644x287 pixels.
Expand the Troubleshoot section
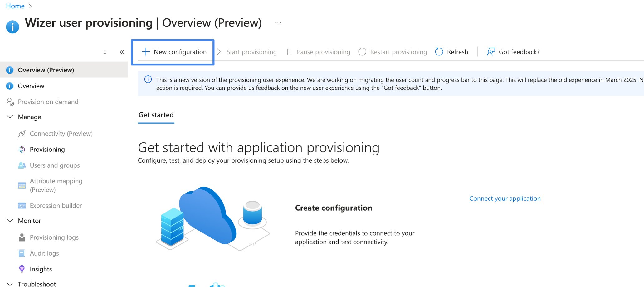(x=10, y=283)
